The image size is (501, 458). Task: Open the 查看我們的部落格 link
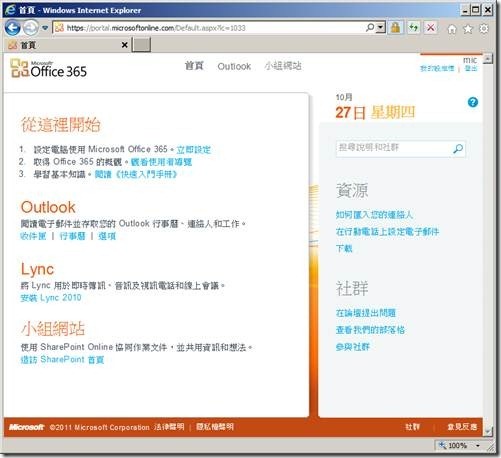coord(370,330)
